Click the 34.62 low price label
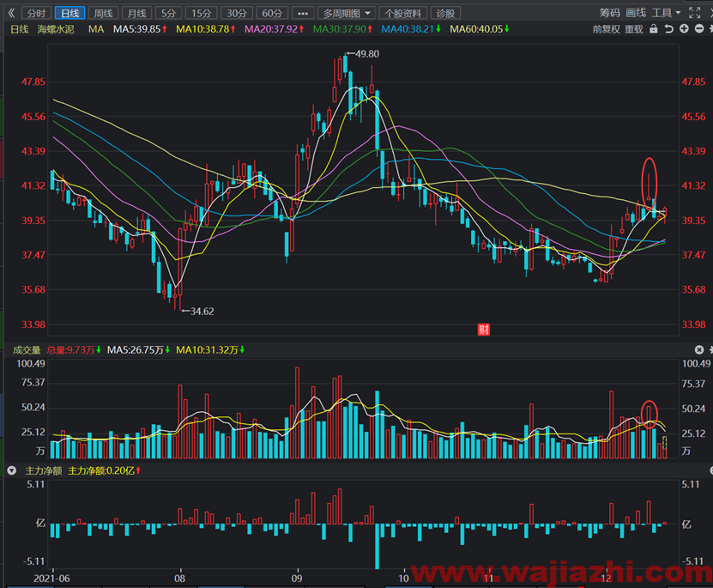This screenshot has height=588, width=713. (x=202, y=311)
